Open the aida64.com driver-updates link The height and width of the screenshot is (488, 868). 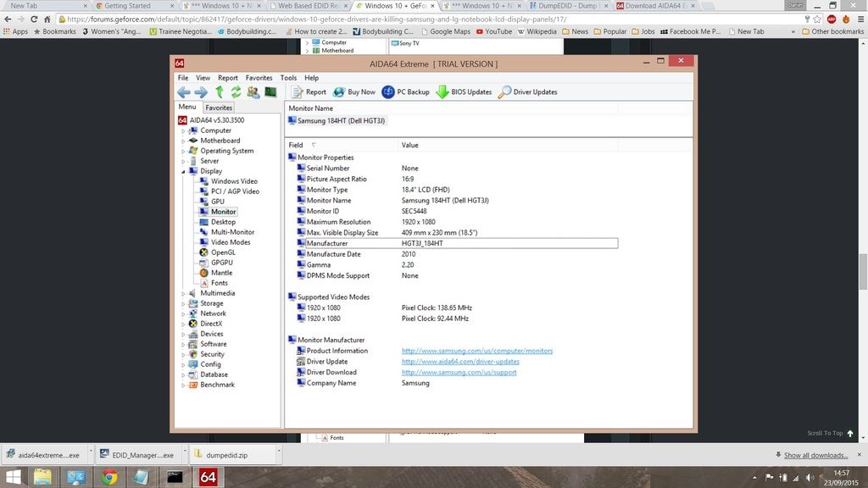460,362
